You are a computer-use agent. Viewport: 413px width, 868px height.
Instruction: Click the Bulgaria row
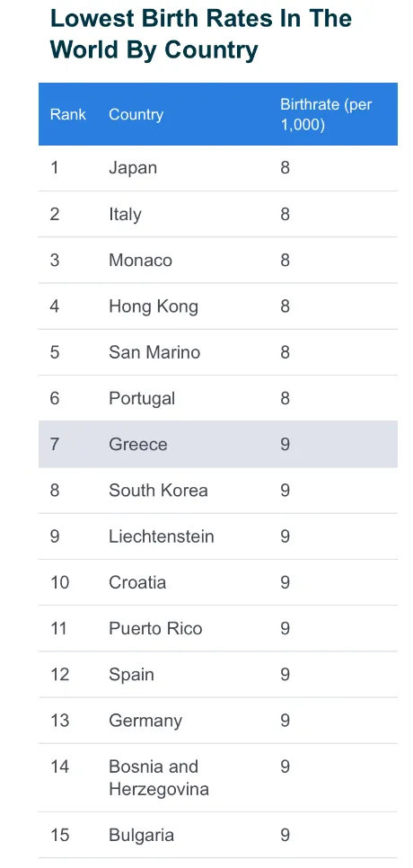[x=218, y=835]
